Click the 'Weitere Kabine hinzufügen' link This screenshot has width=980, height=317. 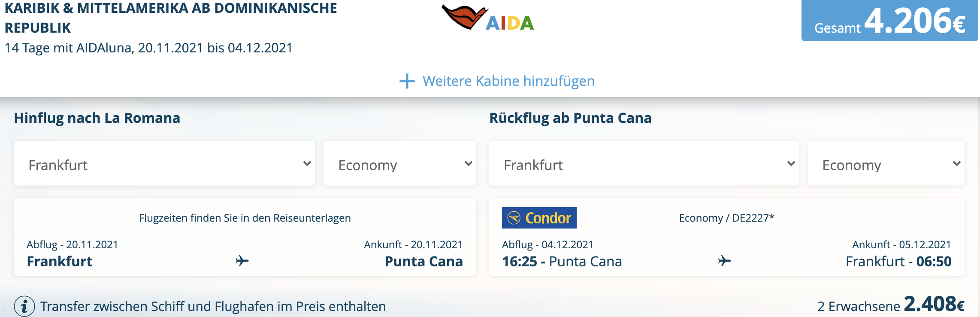coord(508,81)
